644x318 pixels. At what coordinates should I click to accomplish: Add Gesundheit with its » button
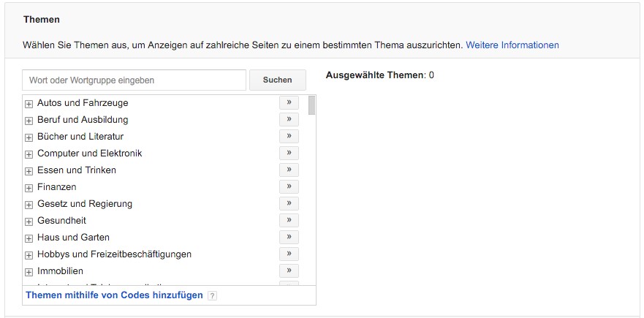(289, 221)
